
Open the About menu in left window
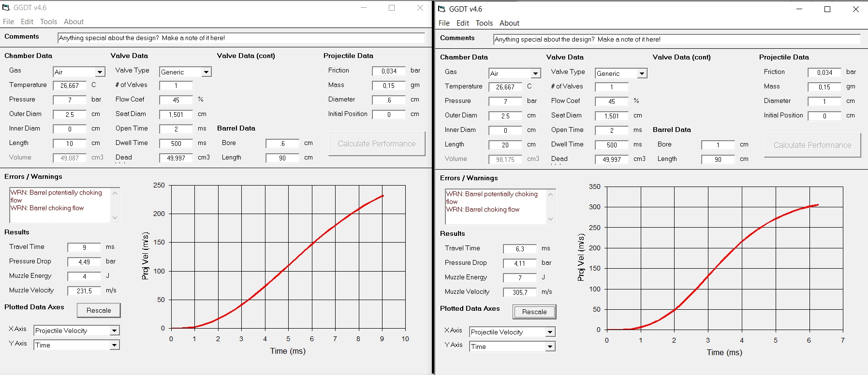pos(74,22)
